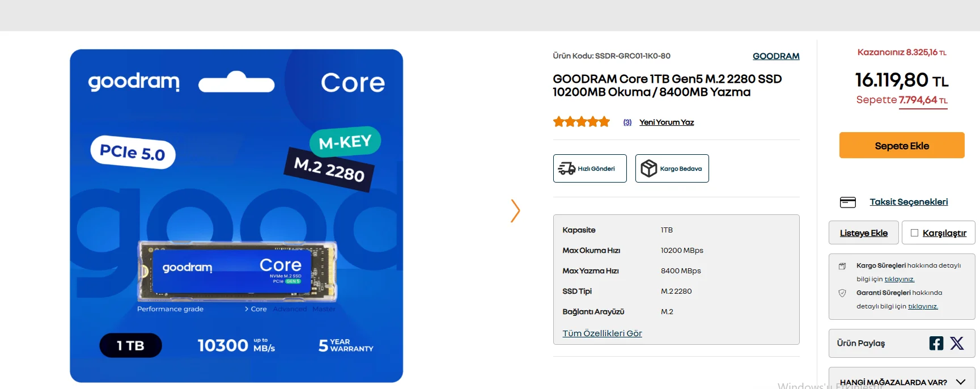This screenshot has height=389, width=980.
Task: Open Yeni Yorum Yaz review link
Action: 667,122
